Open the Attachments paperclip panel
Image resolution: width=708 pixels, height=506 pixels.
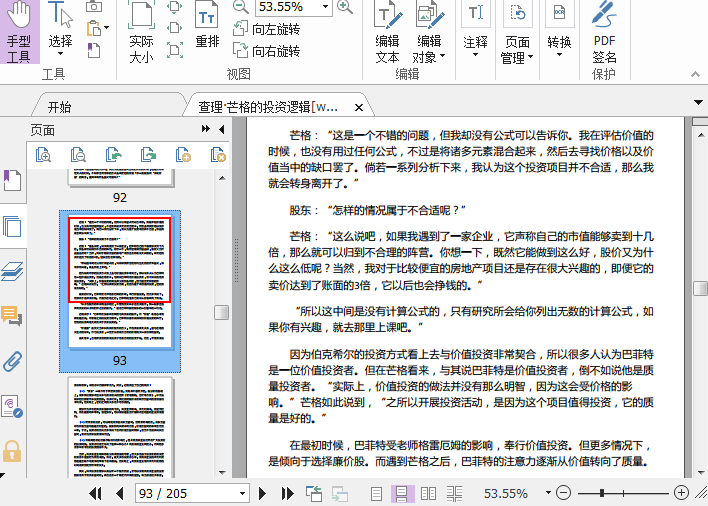tap(12, 361)
